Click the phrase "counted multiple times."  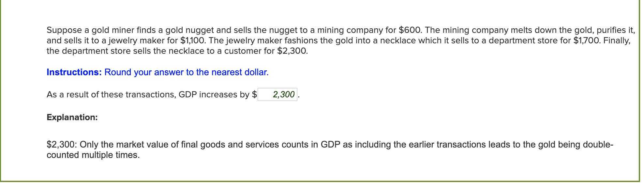pyautogui.click(x=93, y=155)
